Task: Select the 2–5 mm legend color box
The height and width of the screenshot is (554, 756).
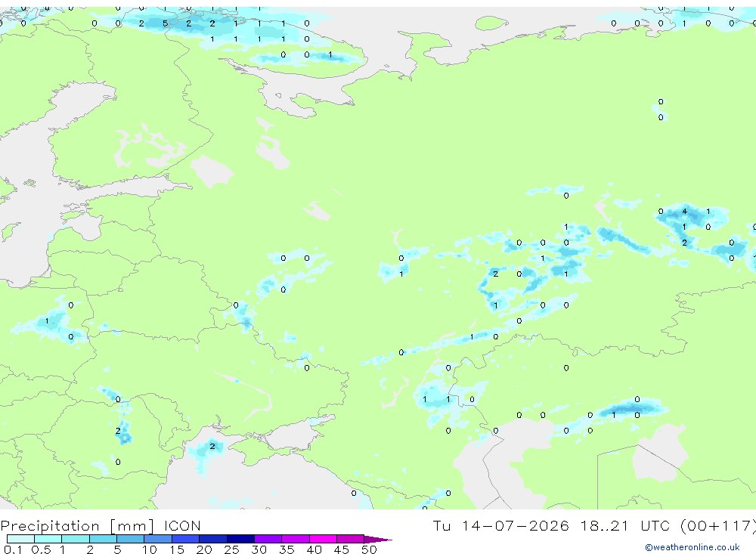Action: [103, 539]
